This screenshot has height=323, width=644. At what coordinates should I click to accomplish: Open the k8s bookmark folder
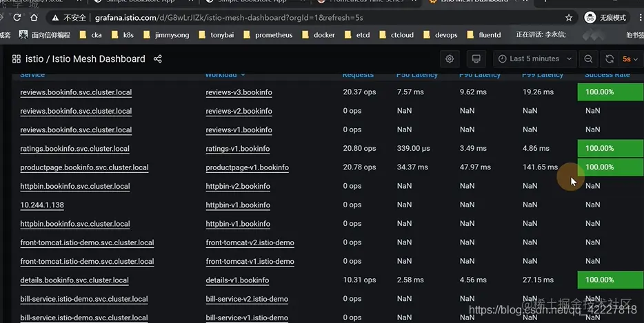click(123, 35)
